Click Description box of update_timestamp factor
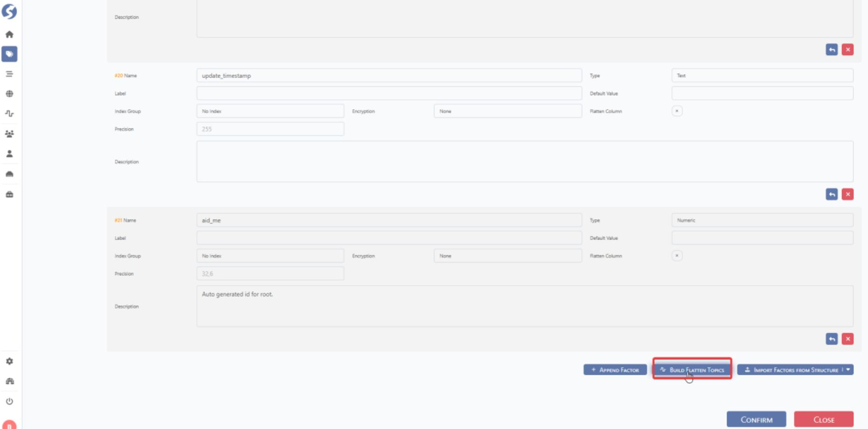 click(525, 162)
